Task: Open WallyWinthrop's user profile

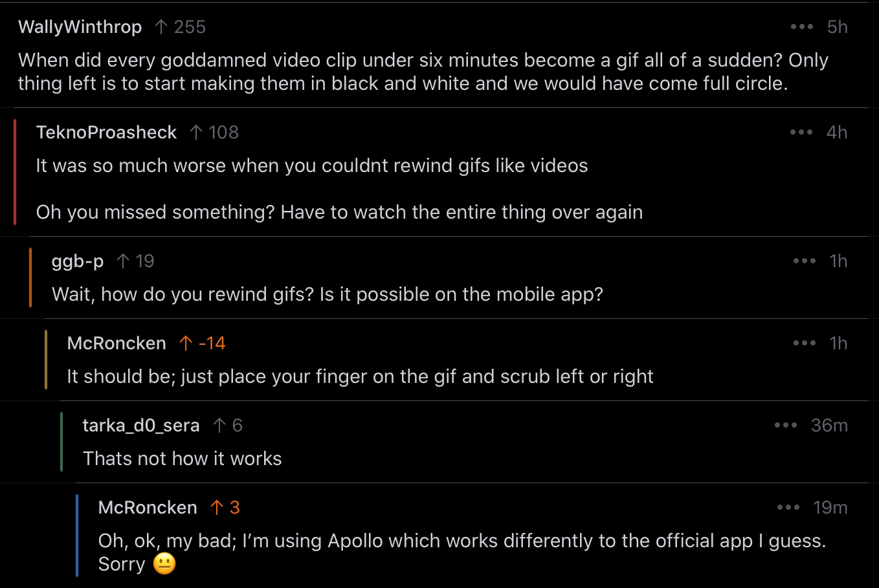Action: click(80, 27)
